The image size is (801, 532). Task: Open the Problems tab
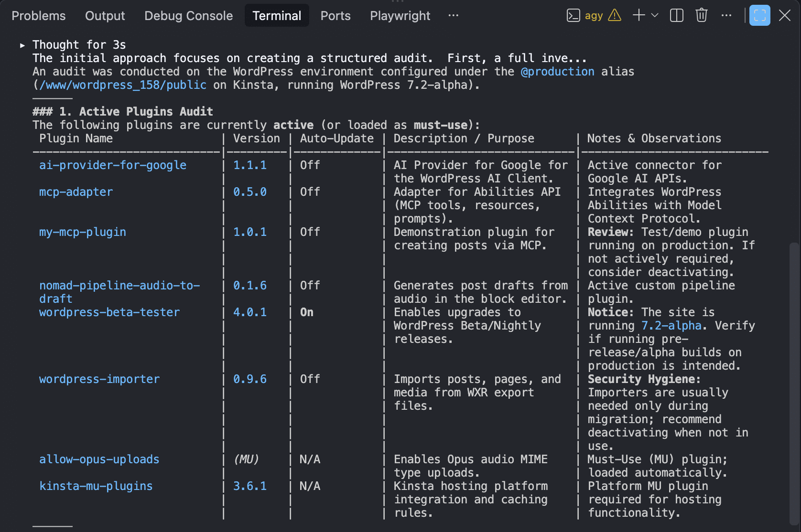[x=39, y=16]
